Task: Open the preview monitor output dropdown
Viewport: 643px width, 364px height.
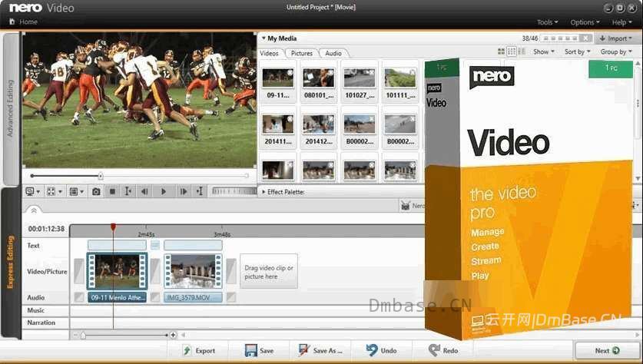Action: 32,191
